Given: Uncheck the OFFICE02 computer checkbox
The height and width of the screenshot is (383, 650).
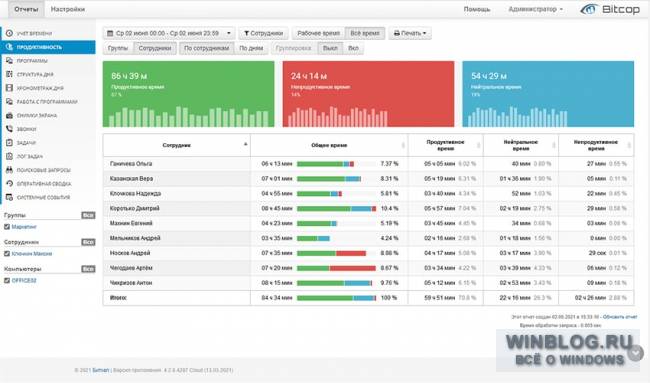Looking at the screenshot, I should click(7, 281).
